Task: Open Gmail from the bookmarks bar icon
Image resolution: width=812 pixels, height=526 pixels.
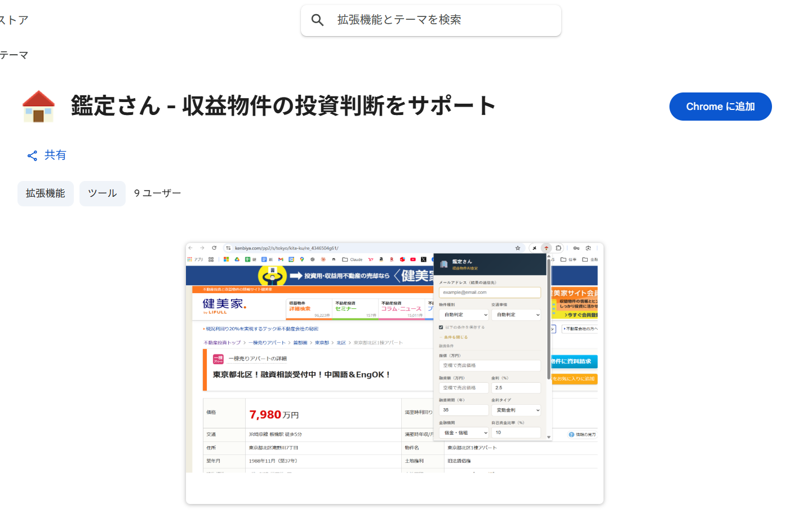Action: click(x=279, y=259)
